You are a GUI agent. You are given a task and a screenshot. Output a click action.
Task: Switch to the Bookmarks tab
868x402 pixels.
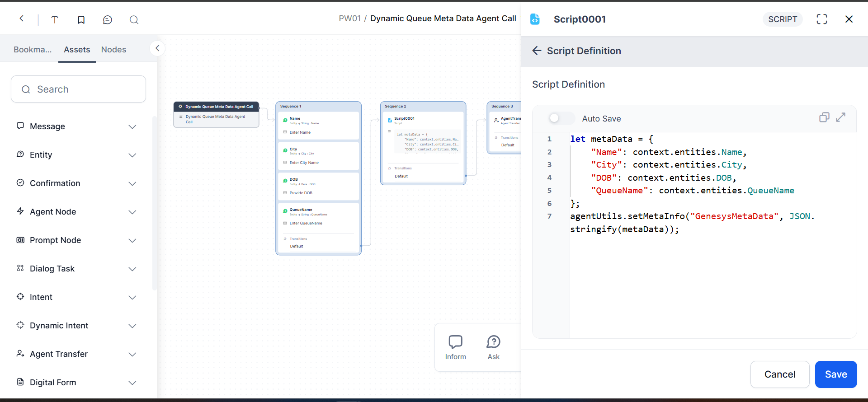coord(33,50)
